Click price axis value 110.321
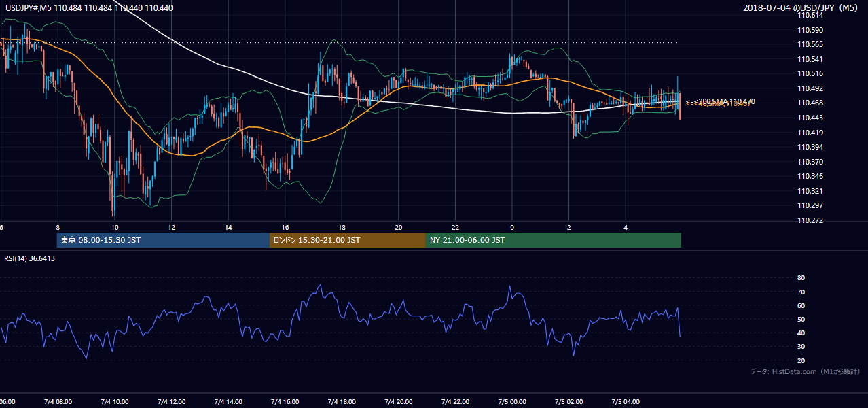The height and width of the screenshot is (408, 868). click(x=810, y=191)
